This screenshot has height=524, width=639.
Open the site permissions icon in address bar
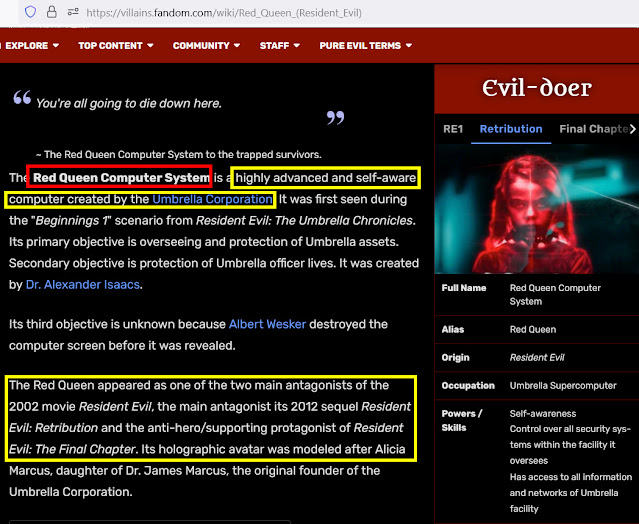(x=73, y=12)
